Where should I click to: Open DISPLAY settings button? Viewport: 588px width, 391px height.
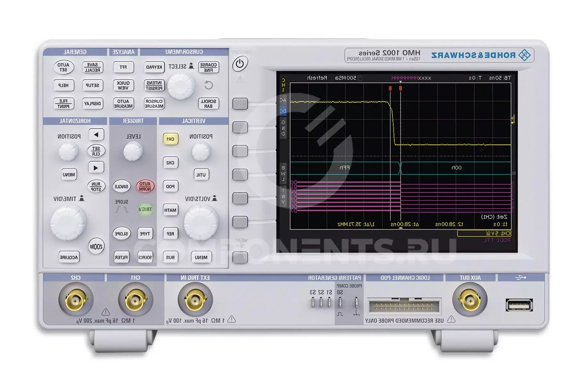click(x=93, y=103)
